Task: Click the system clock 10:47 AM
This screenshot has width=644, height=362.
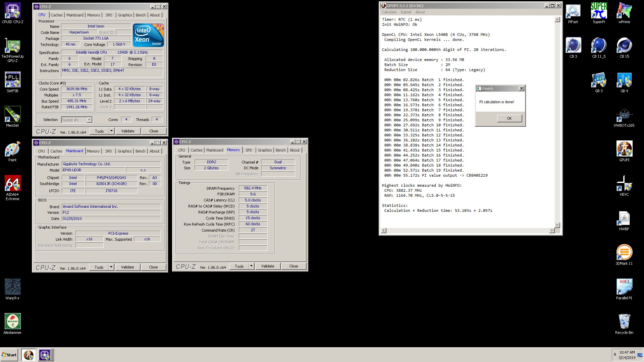Action: coord(627,352)
